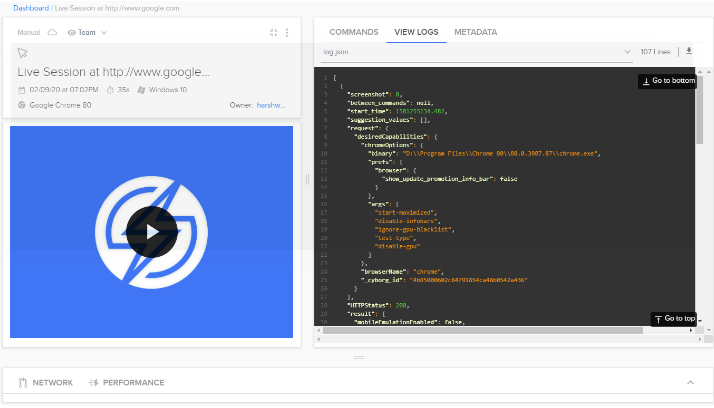The image size is (714, 408).
Task: Open the Metadata tab
Action: point(475,32)
